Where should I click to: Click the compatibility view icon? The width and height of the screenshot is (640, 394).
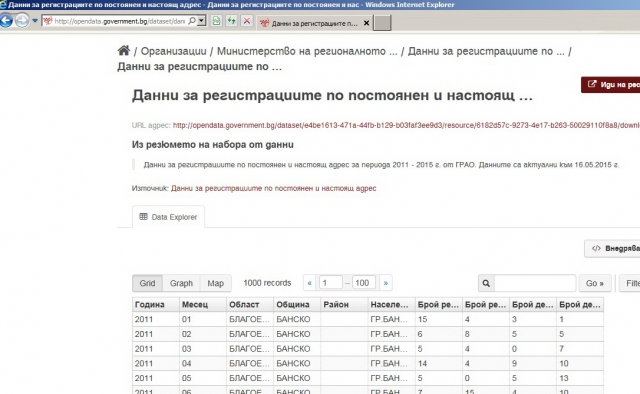216,21
